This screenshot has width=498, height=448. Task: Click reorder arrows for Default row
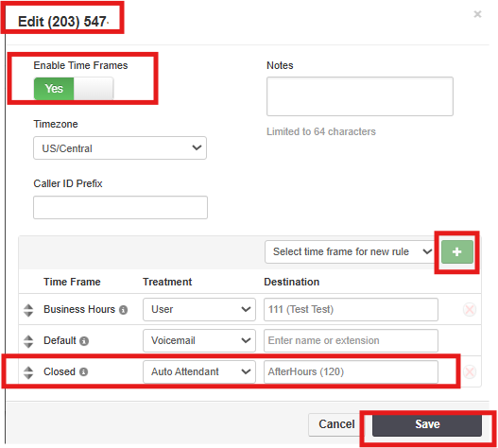[28, 341]
